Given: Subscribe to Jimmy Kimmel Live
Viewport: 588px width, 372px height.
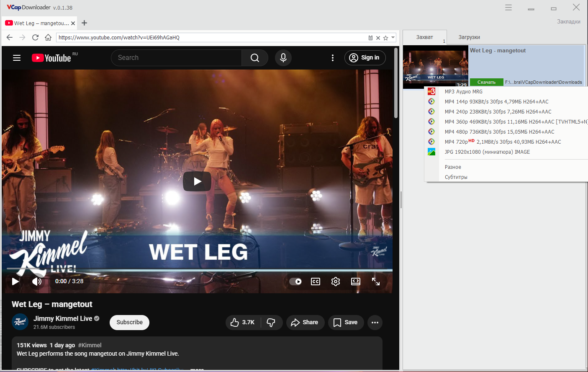Looking at the screenshot, I should click(x=129, y=322).
